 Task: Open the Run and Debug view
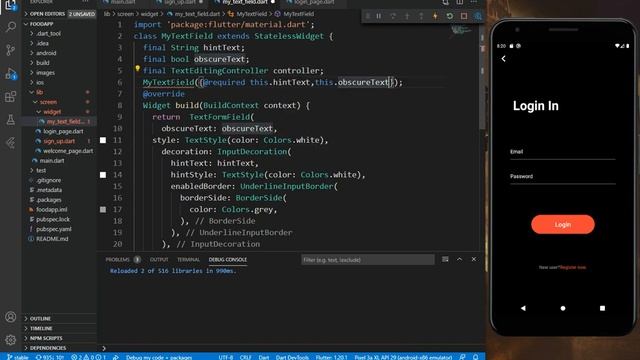(11, 73)
